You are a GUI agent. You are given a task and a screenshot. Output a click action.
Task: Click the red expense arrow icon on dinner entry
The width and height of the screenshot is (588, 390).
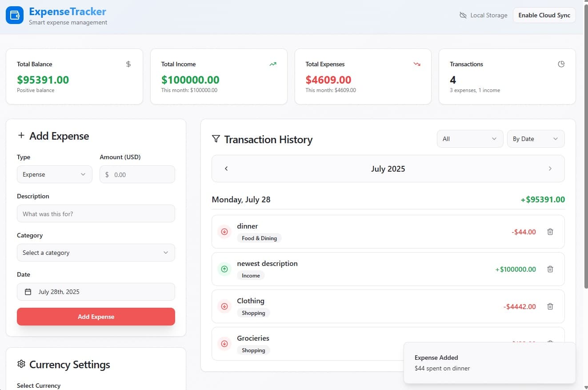tap(224, 232)
